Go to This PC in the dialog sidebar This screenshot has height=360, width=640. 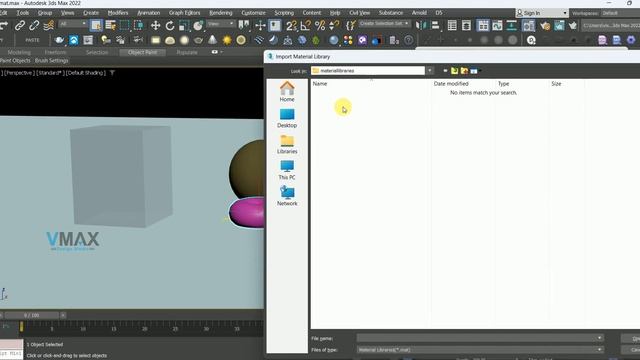pyautogui.click(x=287, y=170)
